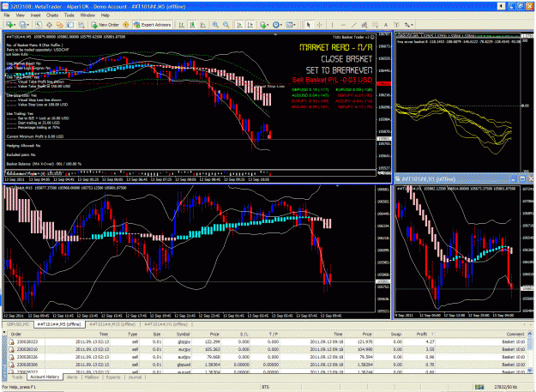Switch to the ##T101##,H1 (offline) chart tab
536x392 pixels.
click(166, 324)
